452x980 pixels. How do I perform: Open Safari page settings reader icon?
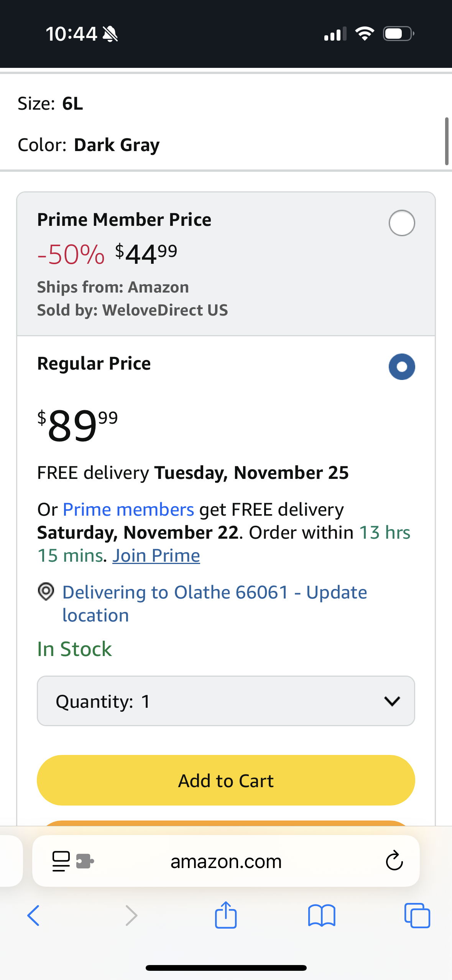pos(61,861)
